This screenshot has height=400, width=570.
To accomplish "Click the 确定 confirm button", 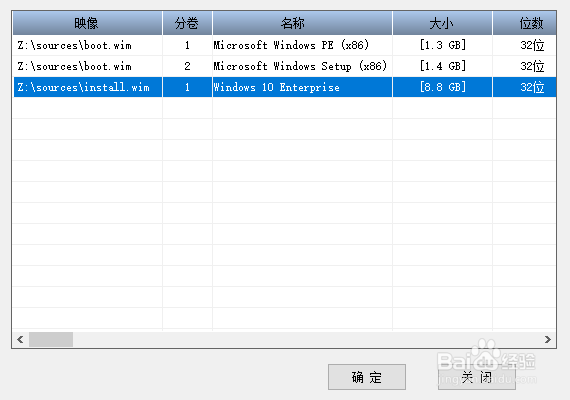I will pyautogui.click(x=367, y=377).
